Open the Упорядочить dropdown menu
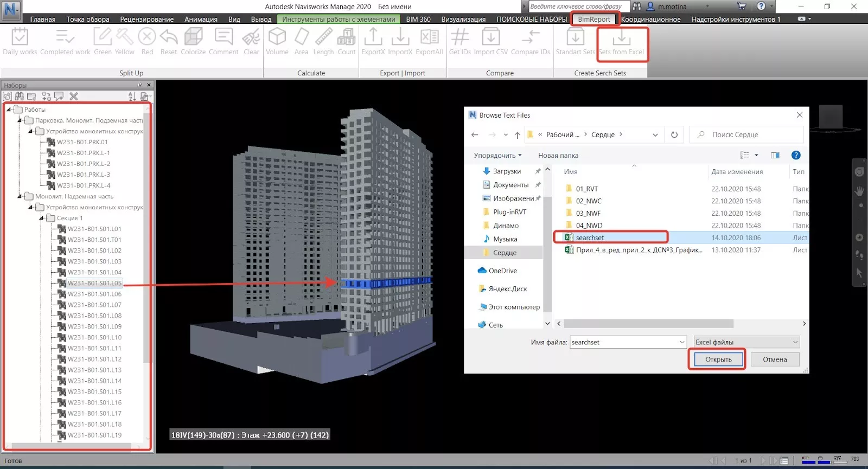The width and height of the screenshot is (868, 469). pyautogui.click(x=497, y=155)
